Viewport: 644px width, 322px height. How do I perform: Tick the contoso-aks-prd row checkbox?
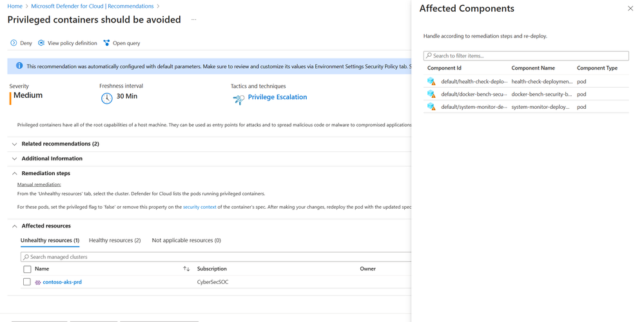pos(26,282)
